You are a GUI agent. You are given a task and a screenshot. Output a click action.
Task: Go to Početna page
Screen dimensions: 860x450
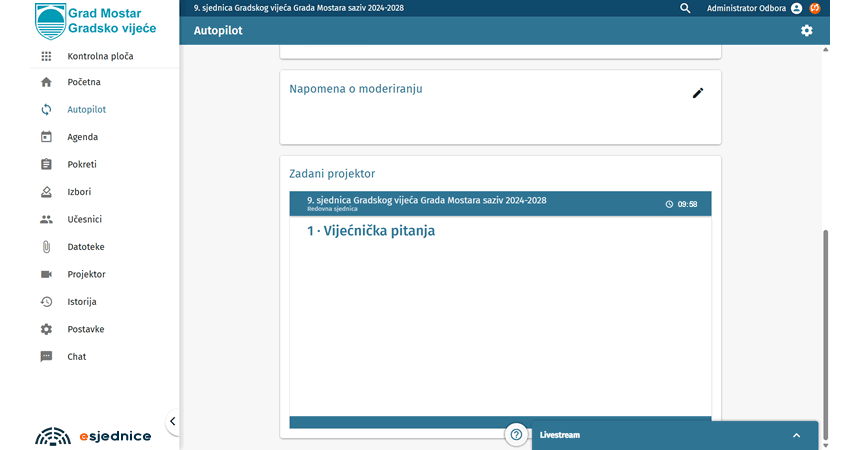[84, 82]
